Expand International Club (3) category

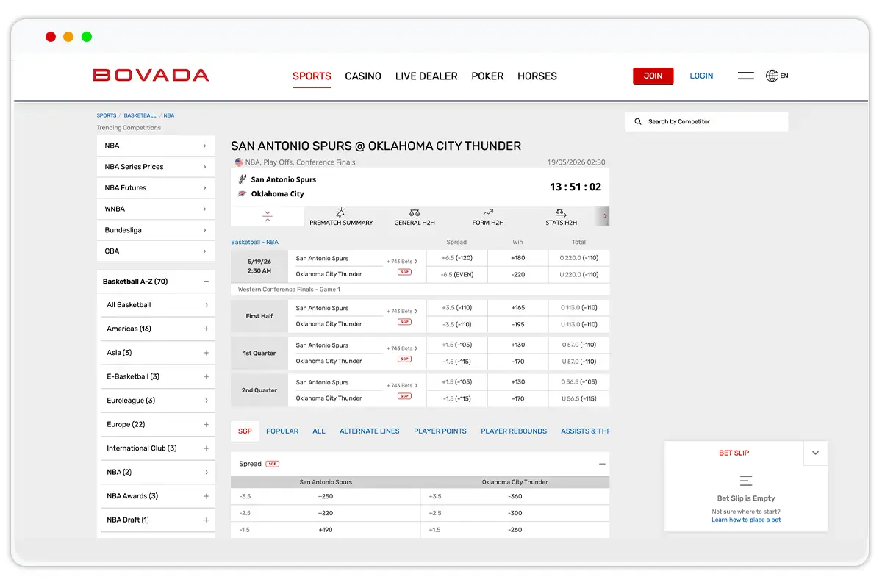coord(206,448)
